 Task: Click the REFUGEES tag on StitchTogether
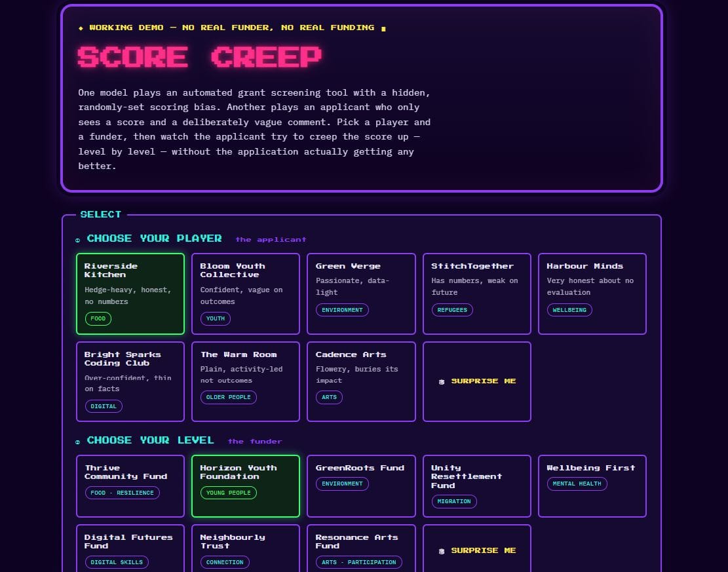pos(452,310)
